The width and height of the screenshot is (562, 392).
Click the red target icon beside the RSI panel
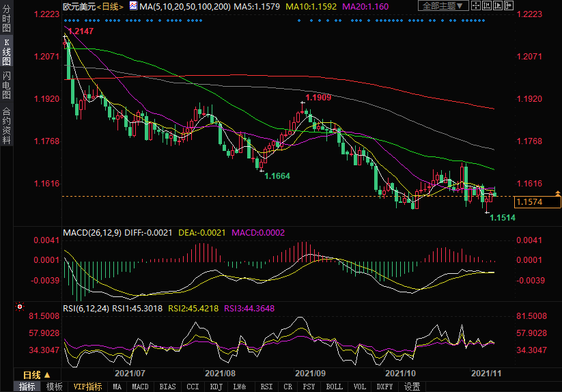point(20,307)
